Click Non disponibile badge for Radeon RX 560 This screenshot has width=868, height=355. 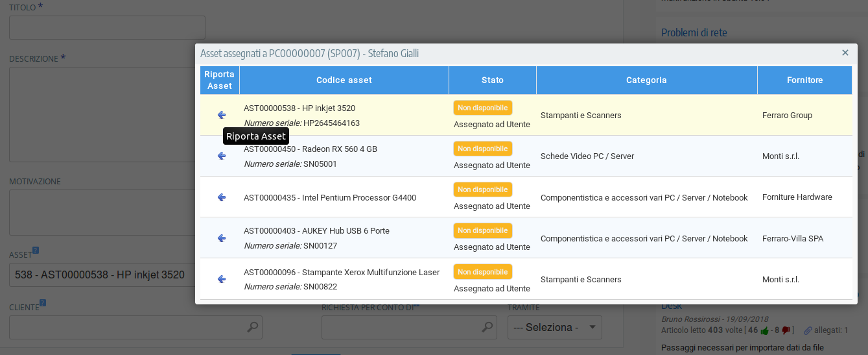pos(483,149)
